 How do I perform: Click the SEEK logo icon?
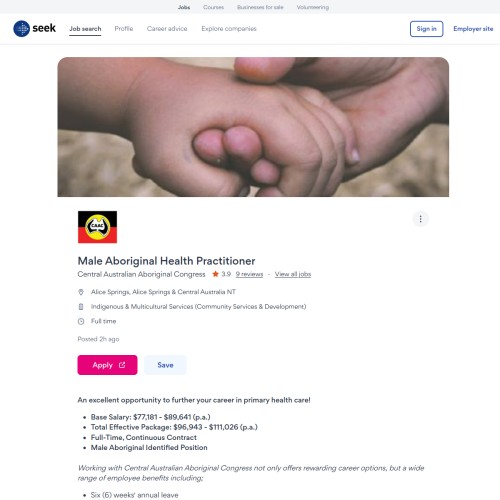pos(21,29)
